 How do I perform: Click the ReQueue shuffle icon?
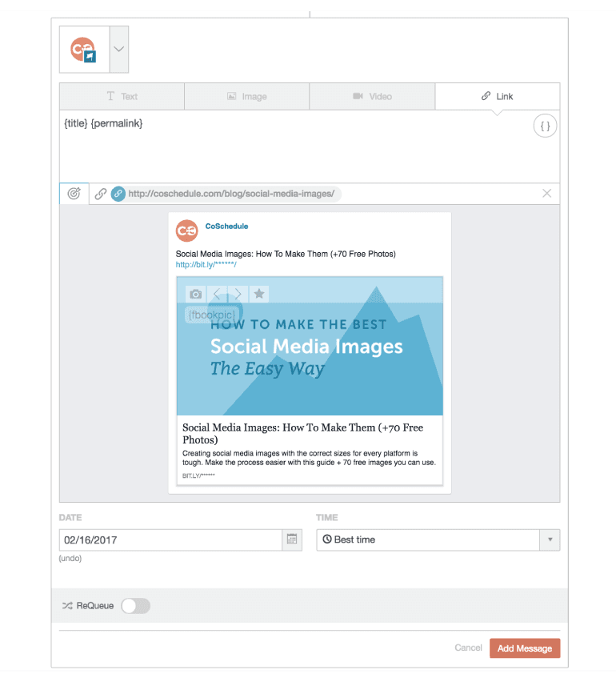[x=67, y=606]
